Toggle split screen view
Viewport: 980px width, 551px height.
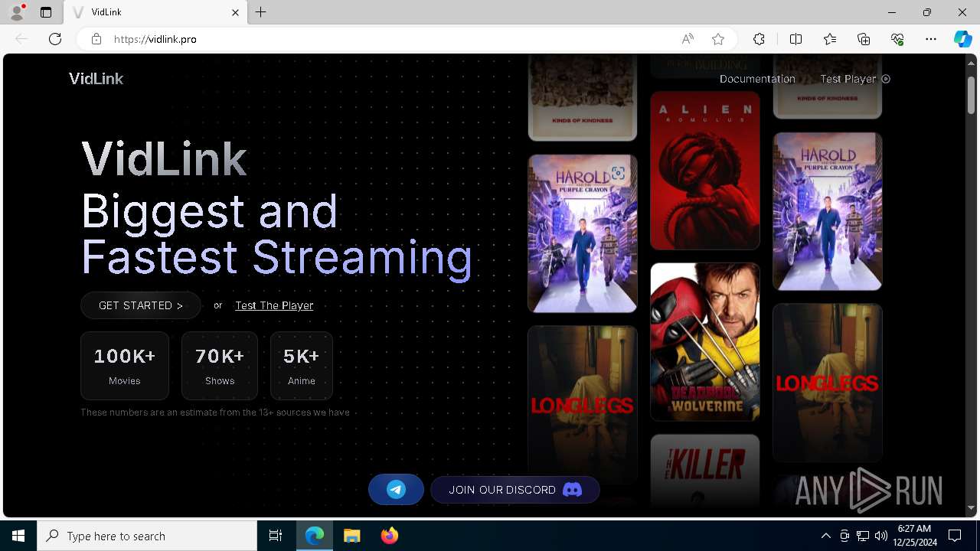pyautogui.click(x=795, y=39)
